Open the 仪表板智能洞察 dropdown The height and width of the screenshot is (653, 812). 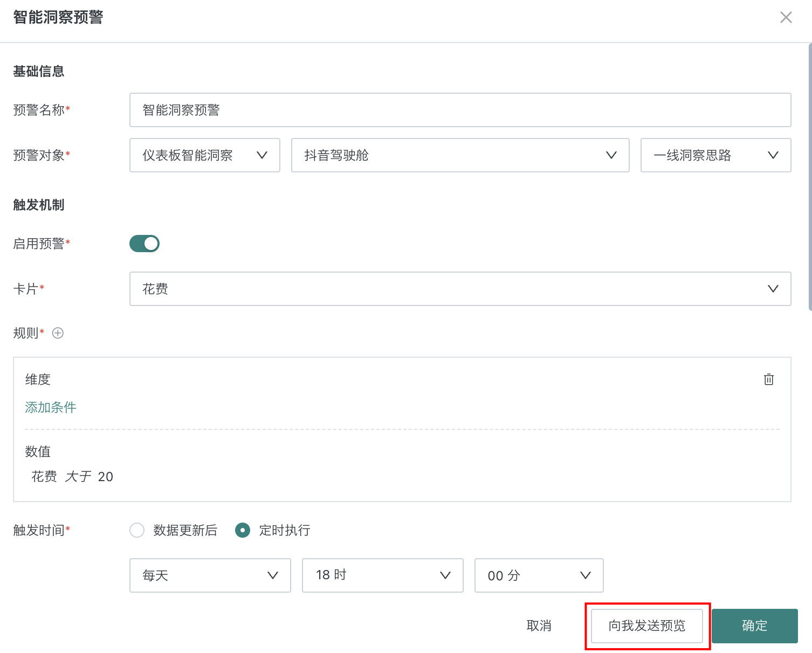(204, 155)
